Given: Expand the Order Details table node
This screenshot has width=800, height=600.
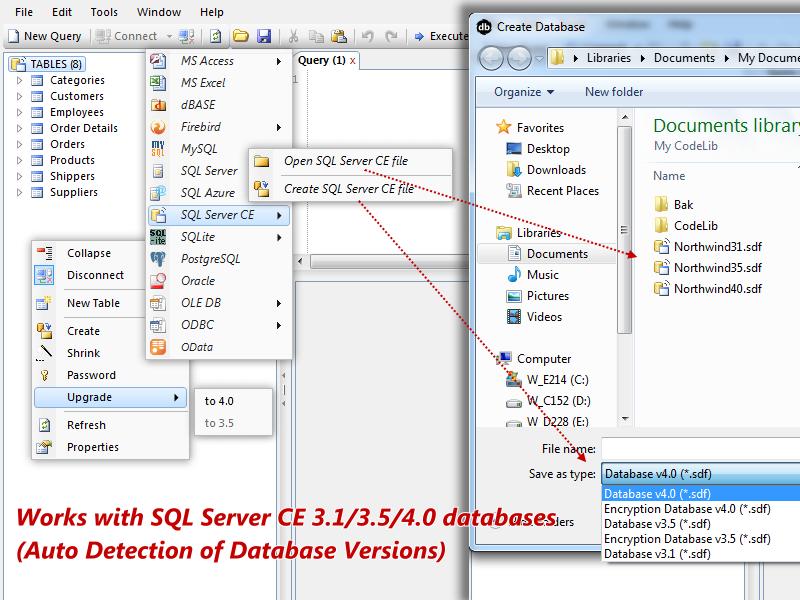Looking at the screenshot, I should point(19,128).
